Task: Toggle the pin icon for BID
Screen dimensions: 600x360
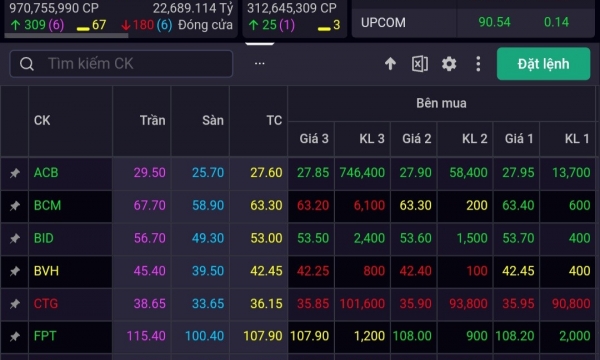Action: (15, 239)
